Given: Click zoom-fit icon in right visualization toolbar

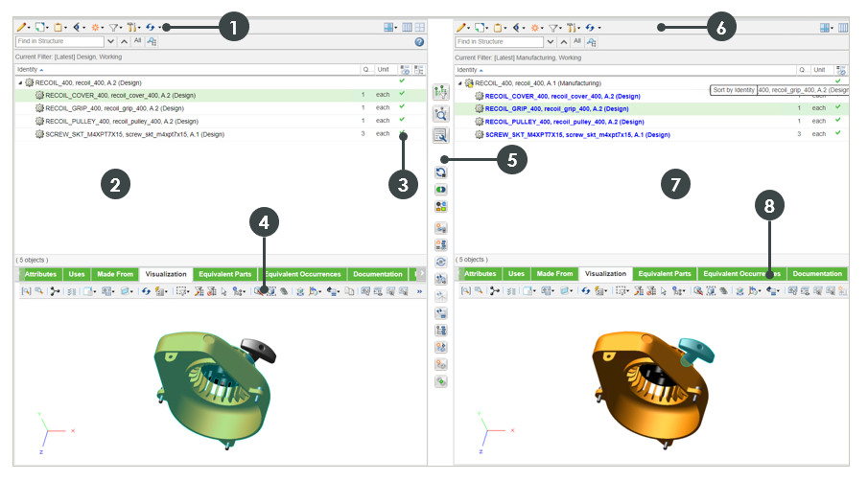Looking at the screenshot, I should tap(465, 291).
